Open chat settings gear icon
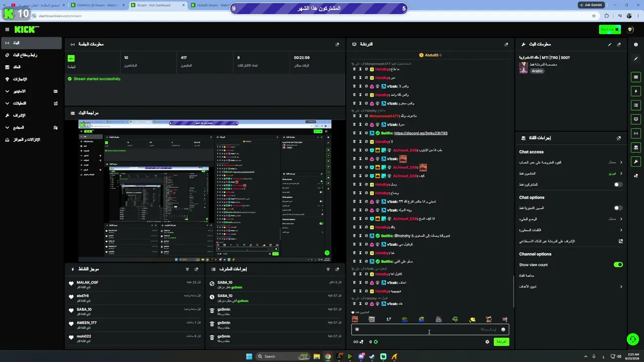Screen dimensions: 644x362 pos(487,342)
